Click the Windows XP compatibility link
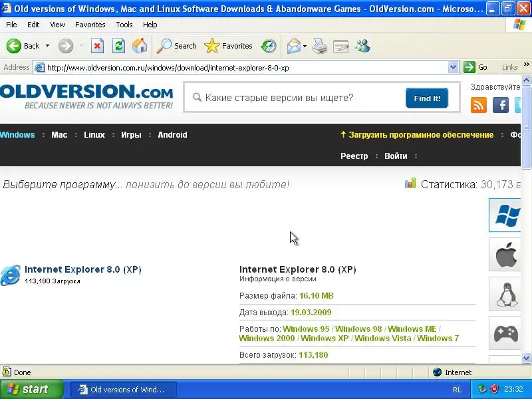532x399 pixels. click(x=325, y=338)
